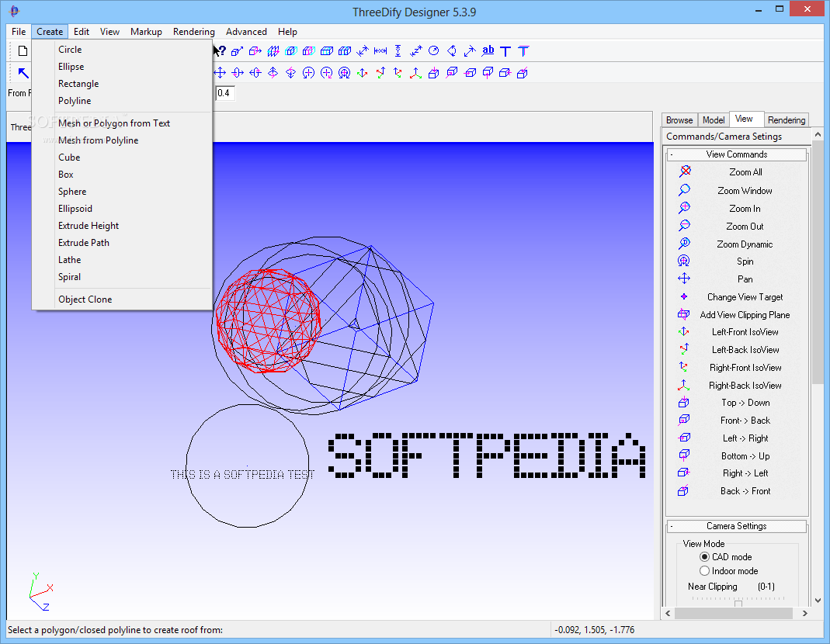The width and height of the screenshot is (830, 644).
Task: Choose Object Clone from the Create menu
Action: pyautogui.click(x=85, y=299)
